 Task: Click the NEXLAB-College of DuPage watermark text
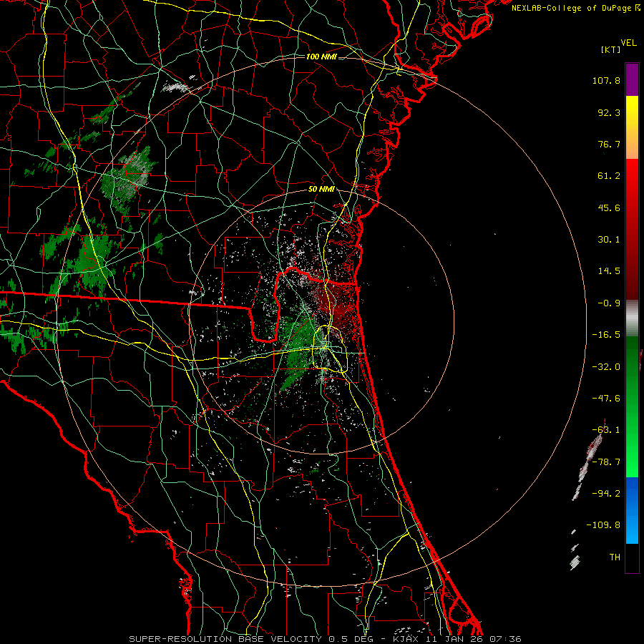pyautogui.click(x=572, y=8)
